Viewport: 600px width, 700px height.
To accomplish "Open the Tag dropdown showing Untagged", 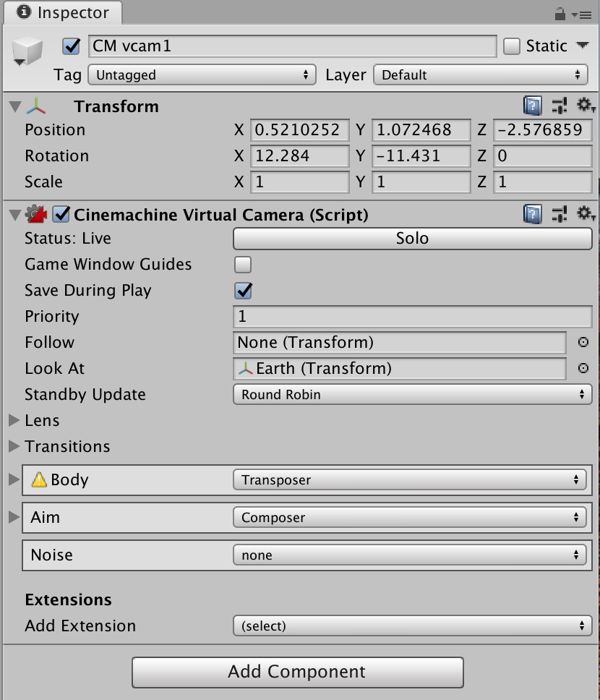I will tap(202, 74).
